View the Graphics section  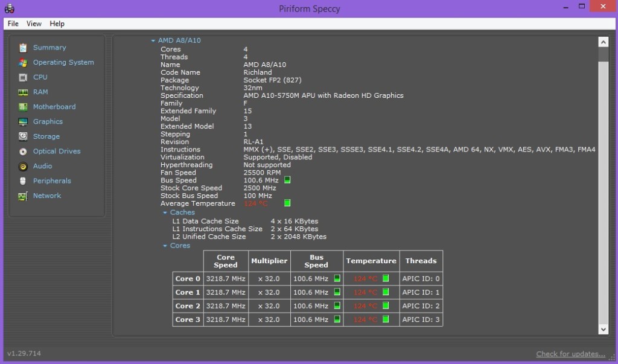pos(48,121)
